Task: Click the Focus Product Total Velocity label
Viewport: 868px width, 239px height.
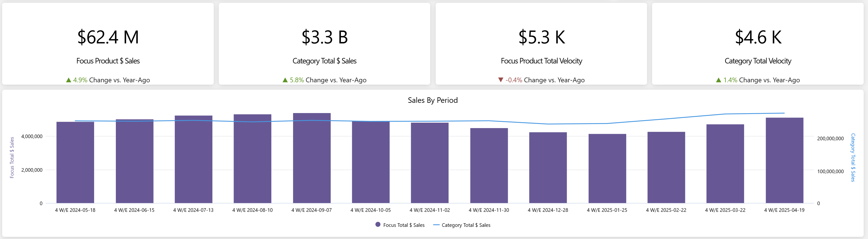Action: coord(541,61)
